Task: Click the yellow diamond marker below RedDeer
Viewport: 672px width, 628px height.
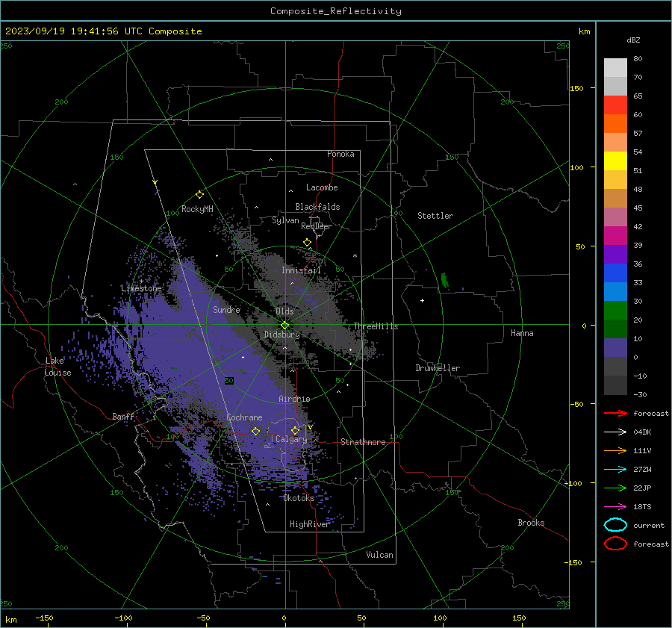Action: tap(308, 243)
